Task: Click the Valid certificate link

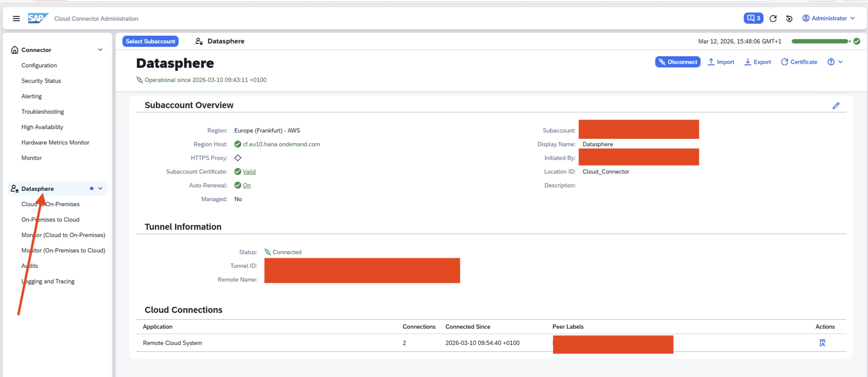Action: 249,172
